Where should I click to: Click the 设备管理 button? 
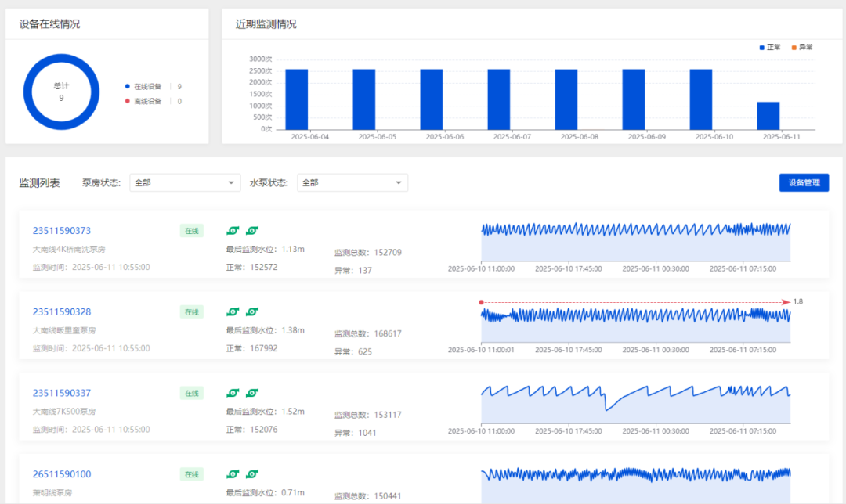tap(804, 182)
